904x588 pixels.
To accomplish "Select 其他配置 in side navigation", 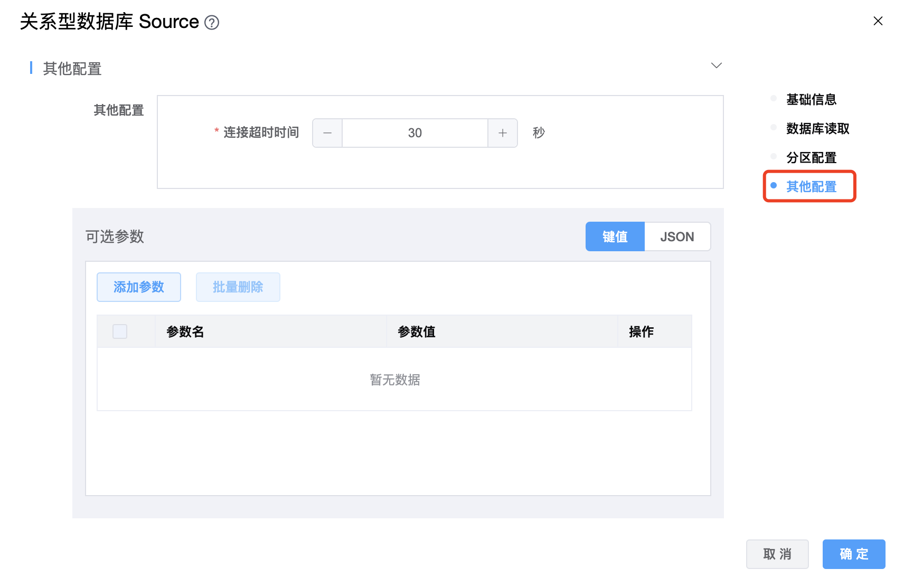I will click(811, 186).
